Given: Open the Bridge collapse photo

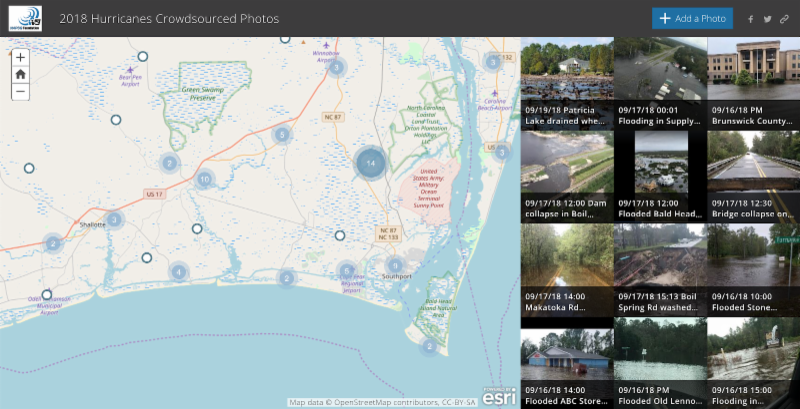Looking at the screenshot, I should pos(754,177).
